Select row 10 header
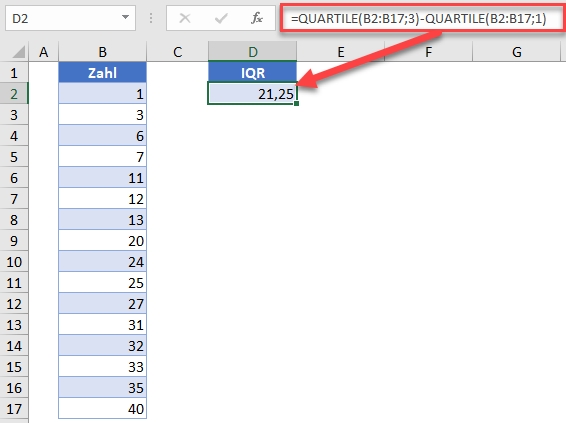566x423 pixels. (14, 262)
